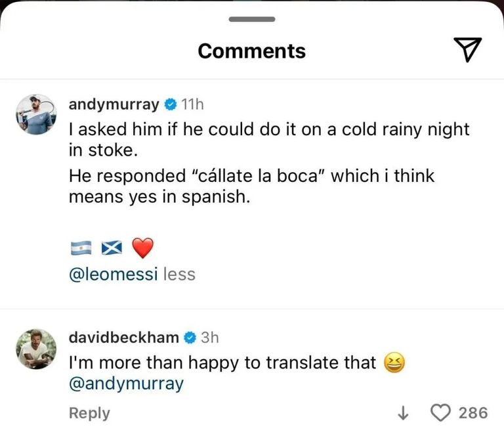Image resolution: width=504 pixels, height=444 pixels.
Task: Collapse the comment by tapping "less"
Action: click(179, 274)
